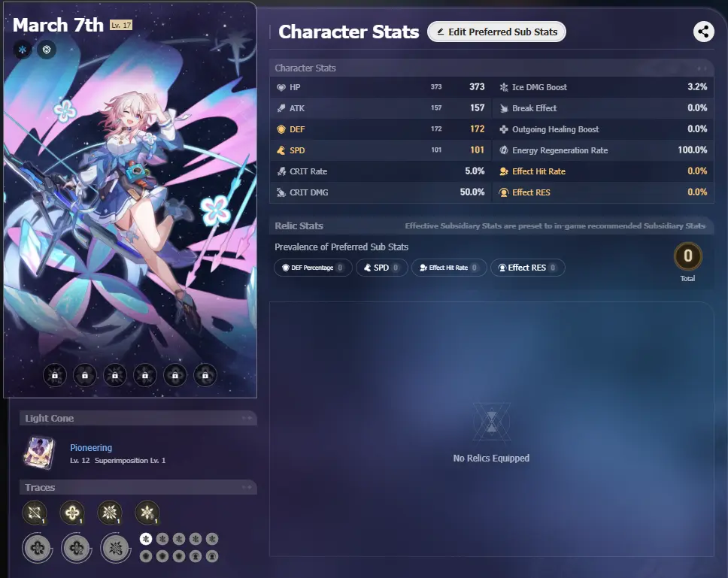Image resolution: width=728 pixels, height=578 pixels.
Task: Open the Pioneering light cone link
Action: click(91, 448)
